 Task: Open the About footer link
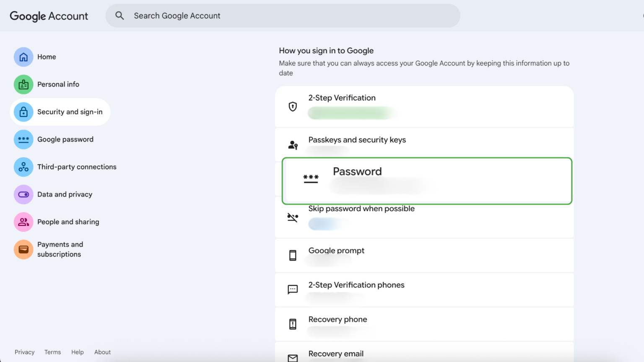[102, 352]
